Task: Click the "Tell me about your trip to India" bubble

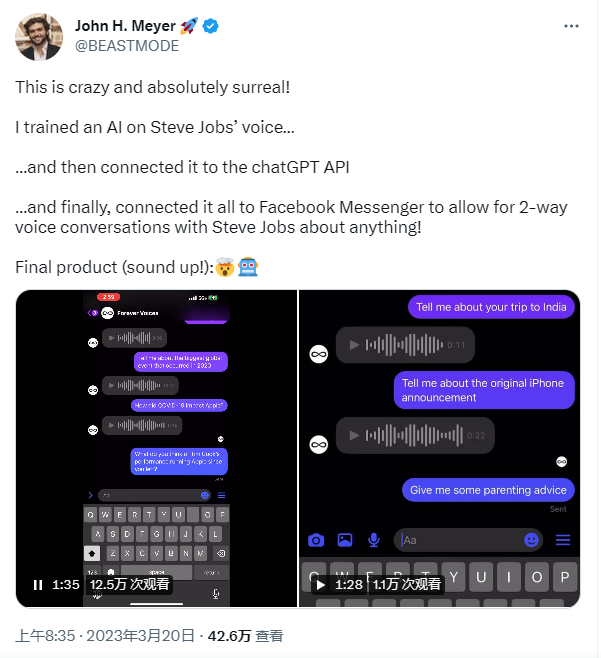Action: pos(491,307)
